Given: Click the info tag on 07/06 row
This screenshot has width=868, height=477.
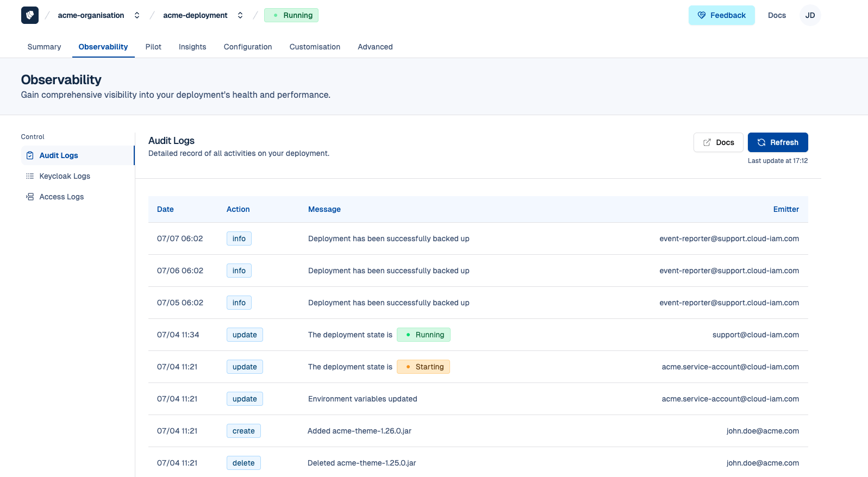Looking at the screenshot, I should click(x=239, y=271).
